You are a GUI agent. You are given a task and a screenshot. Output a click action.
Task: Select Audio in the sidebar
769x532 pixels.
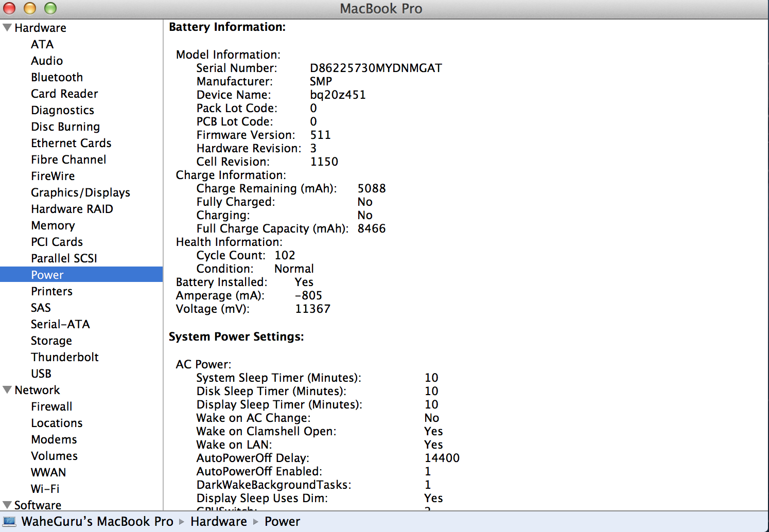tap(47, 61)
